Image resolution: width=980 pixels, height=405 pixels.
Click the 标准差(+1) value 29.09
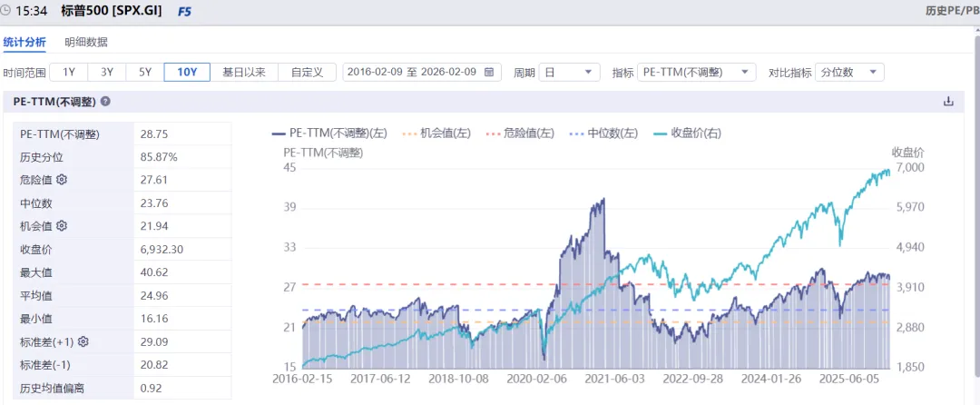(155, 341)
